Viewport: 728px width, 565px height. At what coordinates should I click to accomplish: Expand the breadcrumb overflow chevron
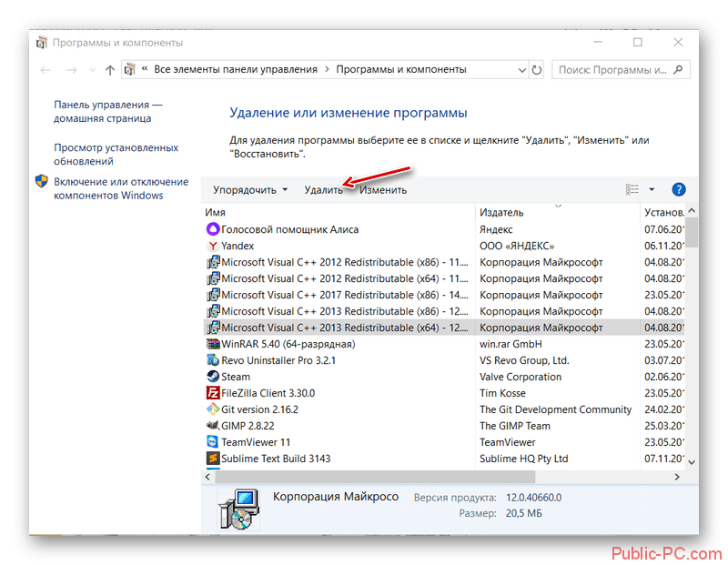coord(145,69)
